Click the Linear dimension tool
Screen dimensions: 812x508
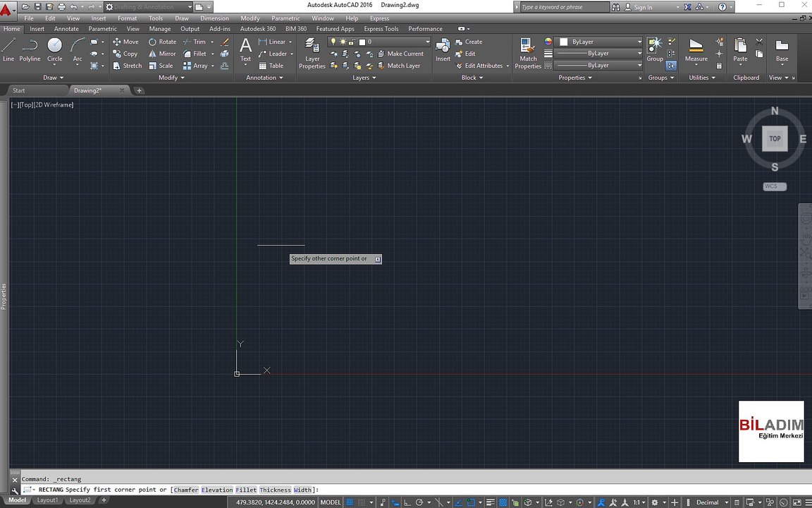272,42
